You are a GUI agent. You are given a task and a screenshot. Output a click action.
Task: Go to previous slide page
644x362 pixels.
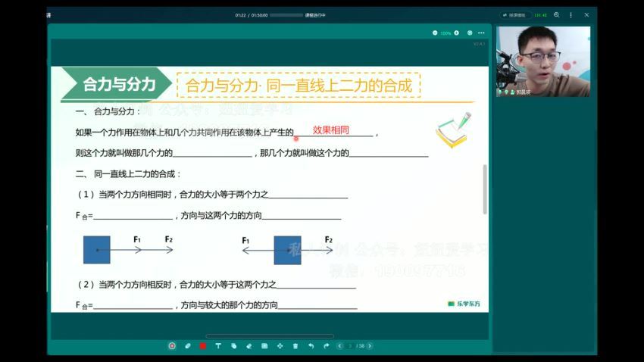coord(339,346)
